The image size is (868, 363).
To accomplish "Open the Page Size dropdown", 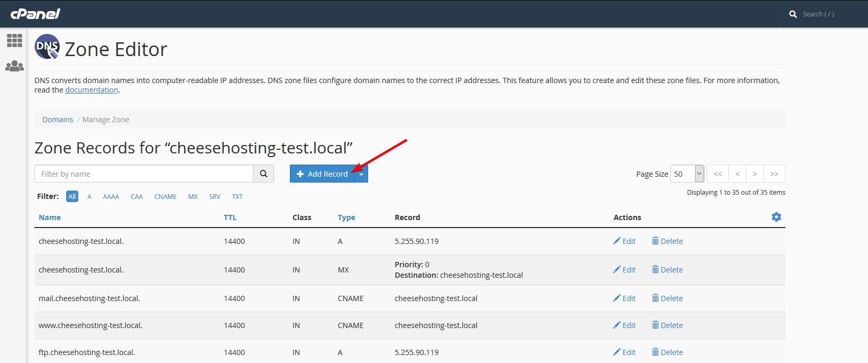I will click(687, 174).
